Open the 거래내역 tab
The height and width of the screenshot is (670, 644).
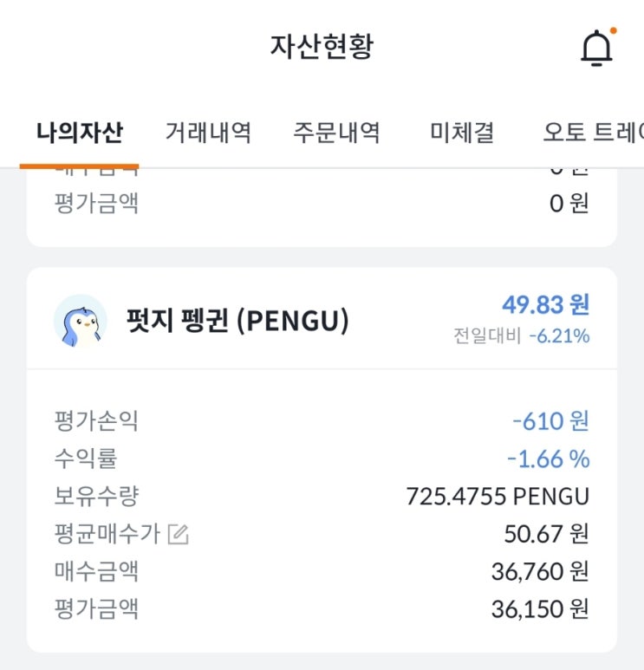(x=208, y=132)
